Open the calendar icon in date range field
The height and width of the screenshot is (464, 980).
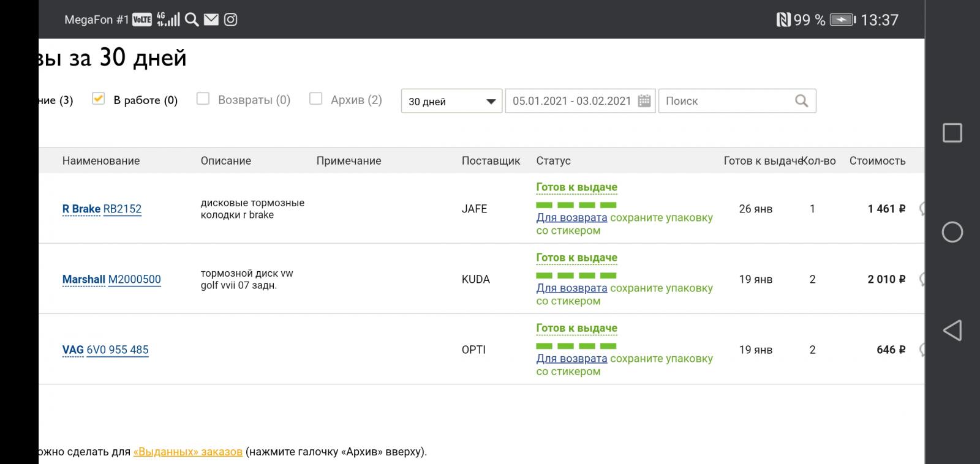point(644,101)
